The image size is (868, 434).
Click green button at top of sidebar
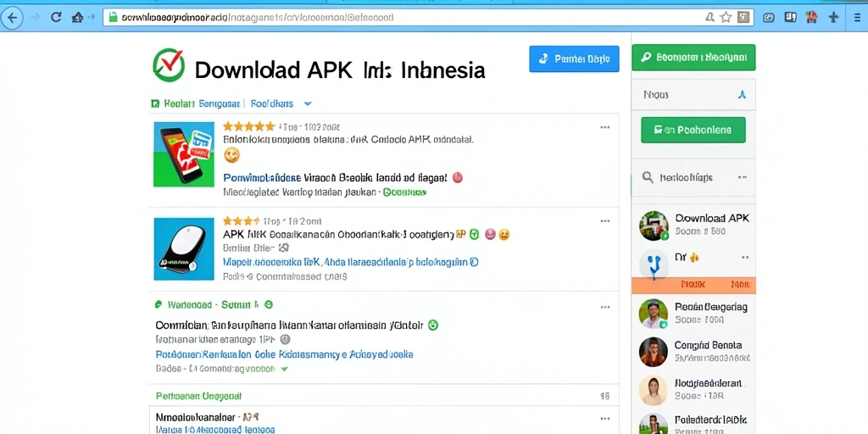pyautogui.click(x=693, y=57)
